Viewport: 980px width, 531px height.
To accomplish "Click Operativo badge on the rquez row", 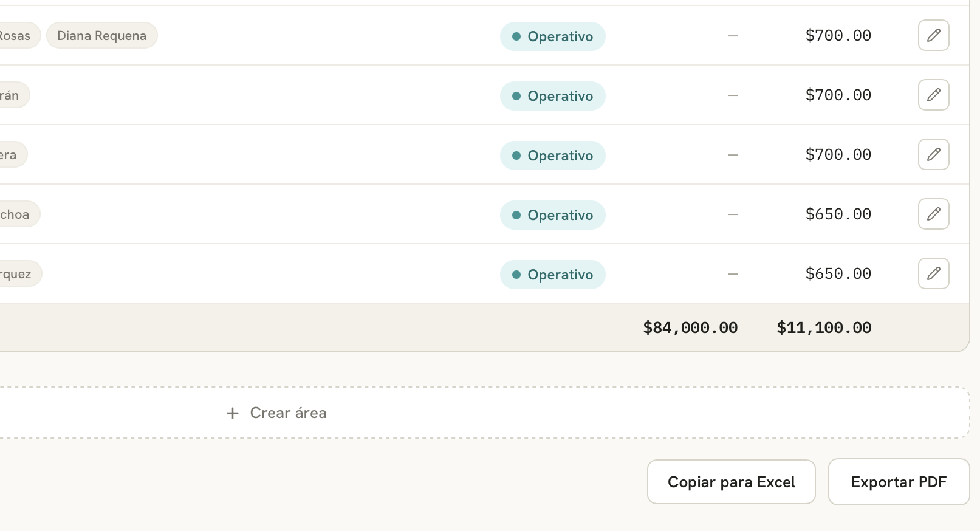I will click(x=552, y=275).
